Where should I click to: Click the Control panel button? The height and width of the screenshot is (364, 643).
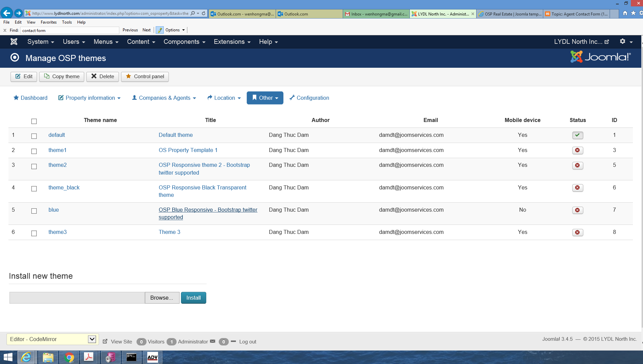[145, 77]
